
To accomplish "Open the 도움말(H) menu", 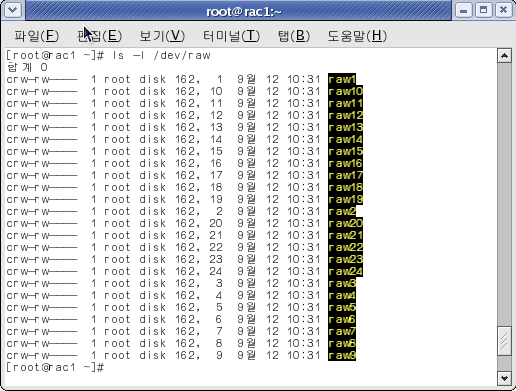I will 357,36.
